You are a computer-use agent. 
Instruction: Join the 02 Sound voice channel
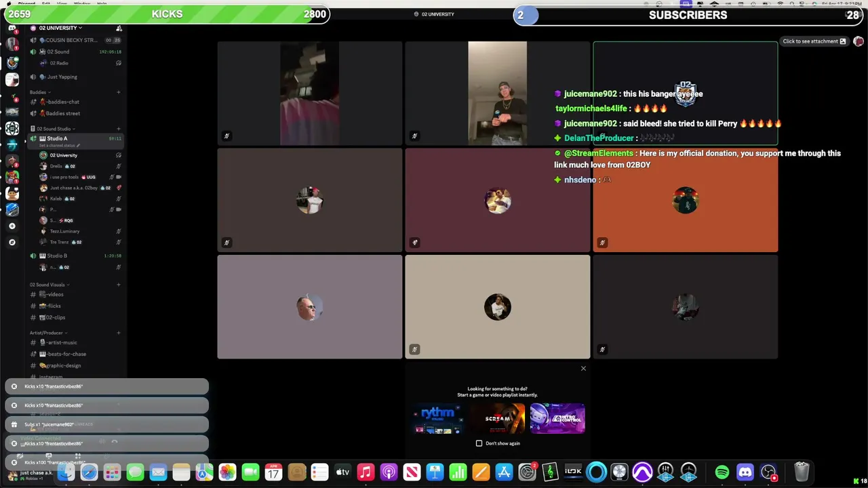point(75,52)
